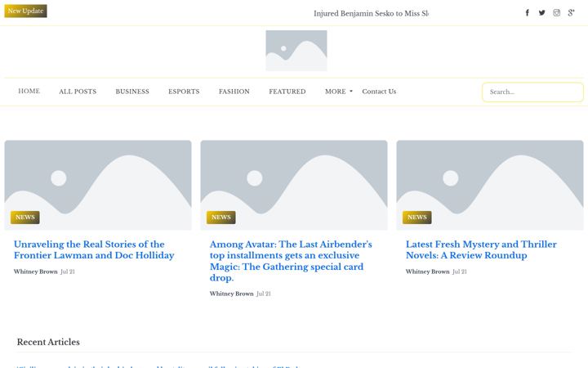
Task: Click Jul 21 date under Frontier Lawman
Action: pos(68,272)
